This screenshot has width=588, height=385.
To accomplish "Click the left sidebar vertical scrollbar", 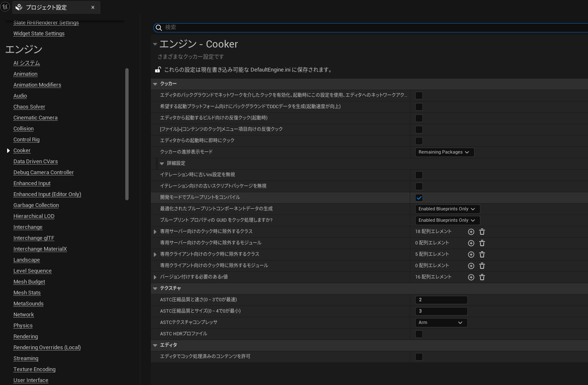I will pyautogui.click(x=127, y=135).
